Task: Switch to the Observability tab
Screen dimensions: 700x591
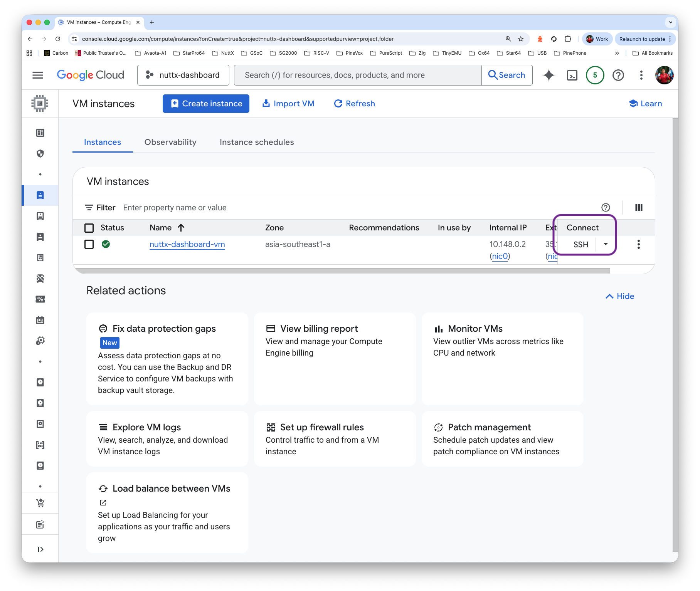Action: (x=170, y=142)
